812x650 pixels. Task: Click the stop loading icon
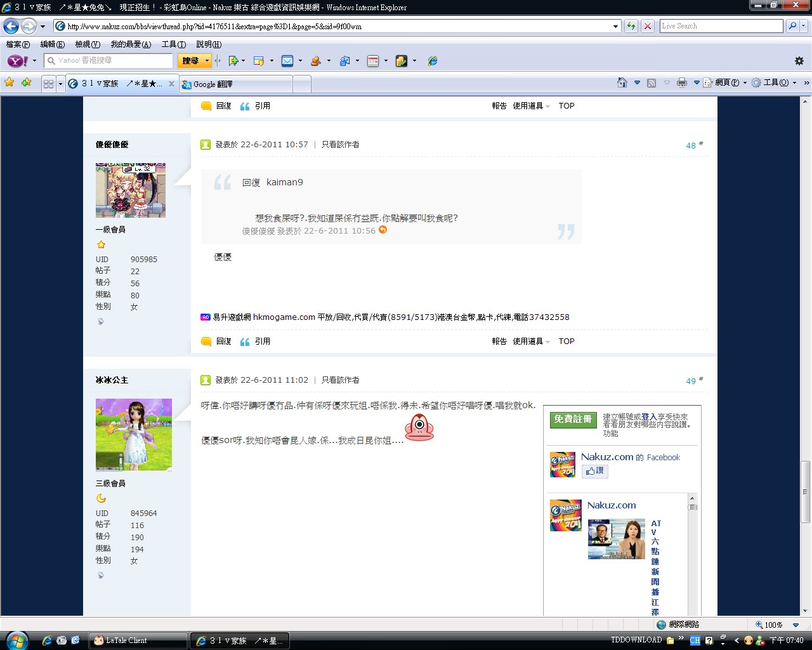pyautogui.click(x=647, y=26)
